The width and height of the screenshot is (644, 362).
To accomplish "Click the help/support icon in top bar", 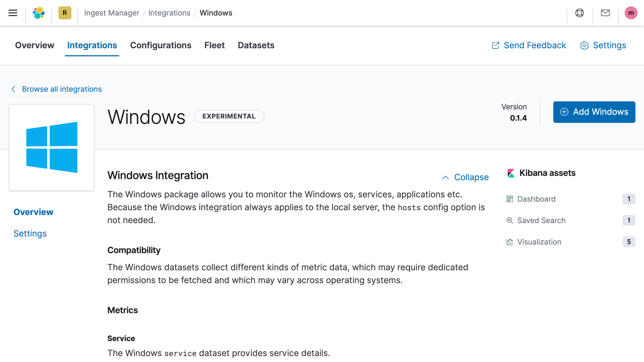I will [580, 13].
